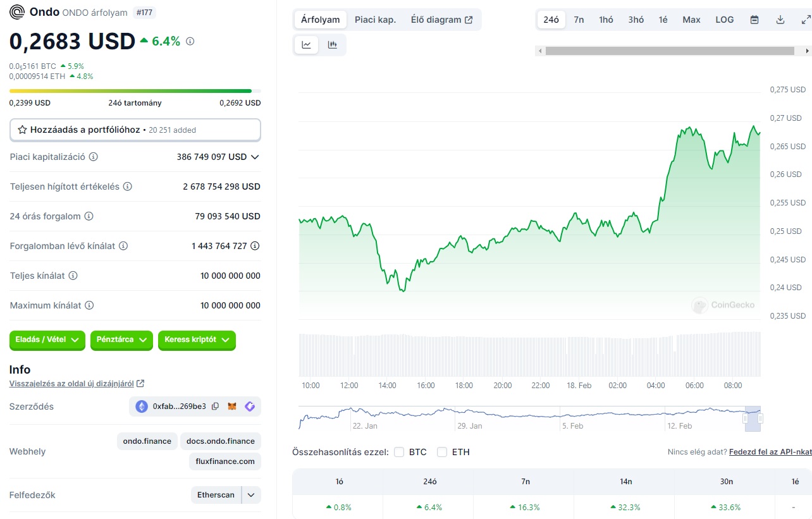Click the 24h price range bar

click(x=135, y=91)
